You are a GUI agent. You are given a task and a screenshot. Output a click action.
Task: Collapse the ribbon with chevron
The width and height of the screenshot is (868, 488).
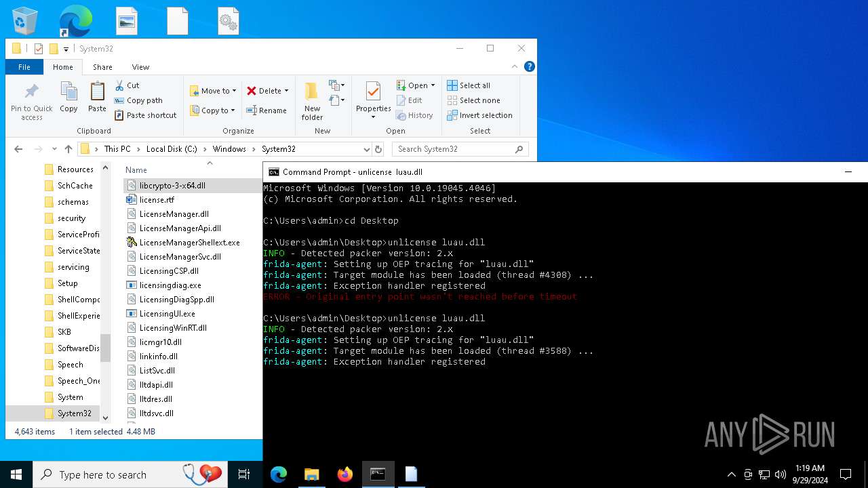(514, 66)
